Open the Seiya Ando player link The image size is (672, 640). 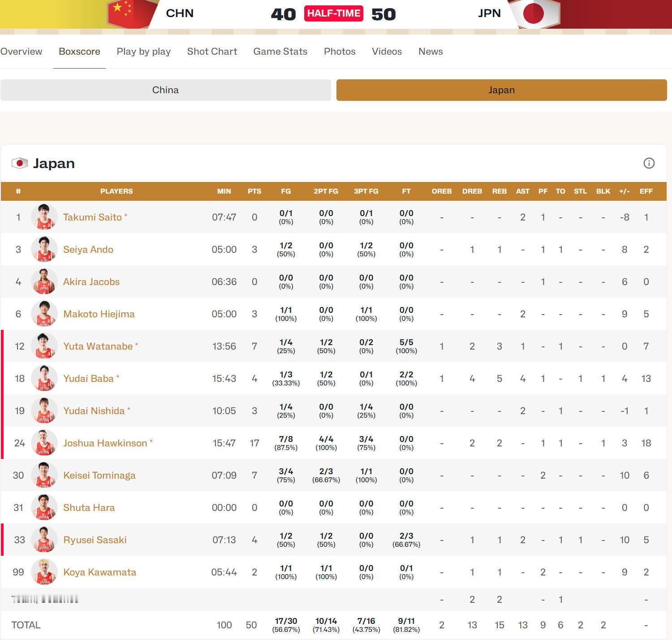88,250
